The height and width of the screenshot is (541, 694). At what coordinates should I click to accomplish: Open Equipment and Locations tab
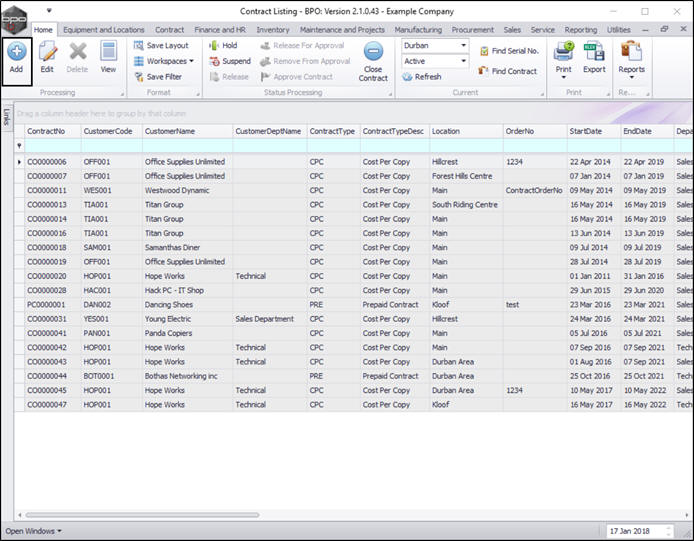[104, 30]
